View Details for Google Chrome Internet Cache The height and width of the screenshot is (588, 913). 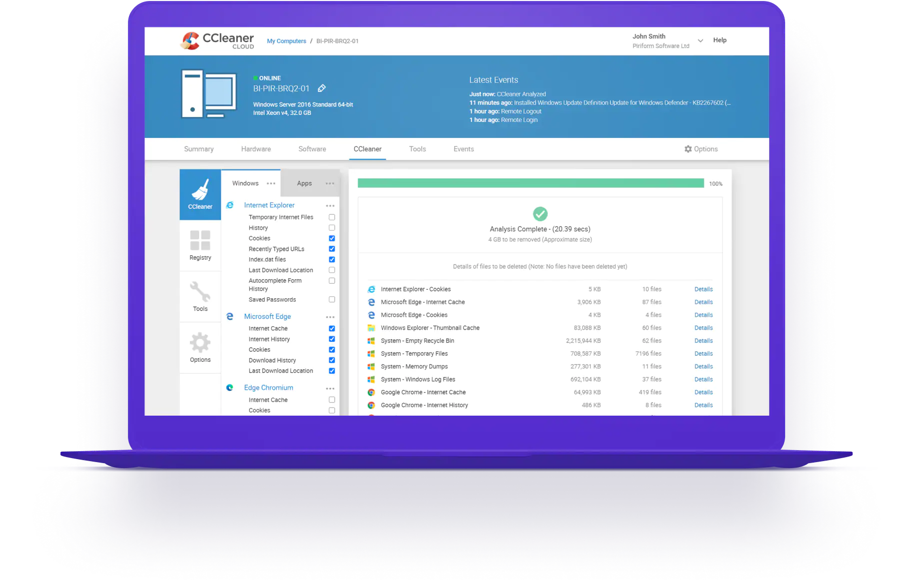pyautogui.click(x=704, y=392)
